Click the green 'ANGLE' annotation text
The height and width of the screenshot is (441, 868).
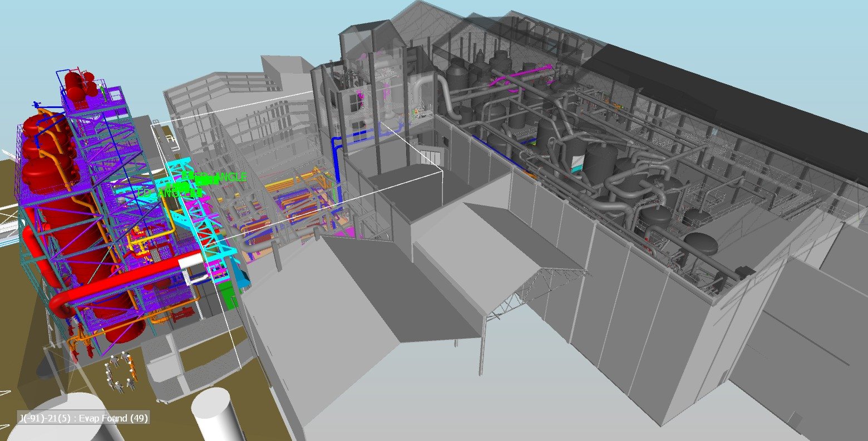[x=227, y=177]
